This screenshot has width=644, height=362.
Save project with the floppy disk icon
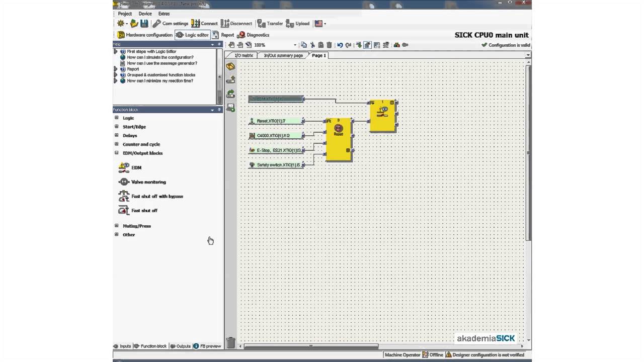(x=144, y=23)
